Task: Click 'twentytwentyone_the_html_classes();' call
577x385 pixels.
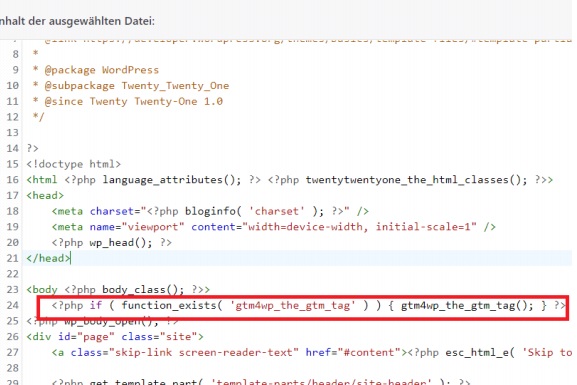Action: [417, 180]
